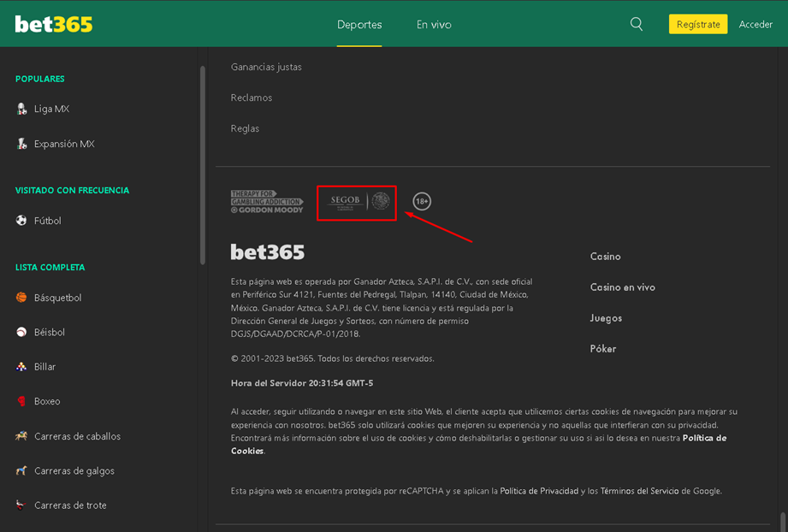Select Carreras de galgos in sidebar

[74, 470]
